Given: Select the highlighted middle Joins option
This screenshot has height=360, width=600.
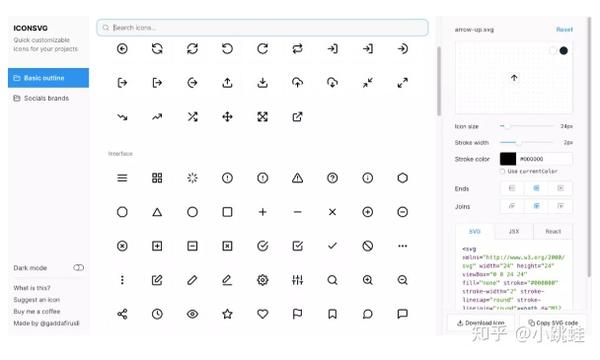Looking at the screenshot, I should [536, 206].
